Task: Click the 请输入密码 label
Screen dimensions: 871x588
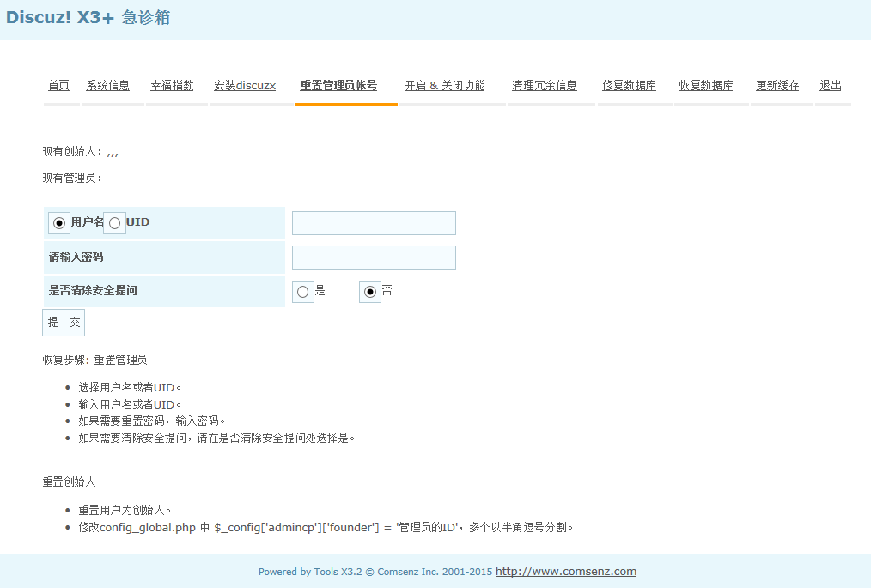Action: pyautogui.click(x=76, y=257)
